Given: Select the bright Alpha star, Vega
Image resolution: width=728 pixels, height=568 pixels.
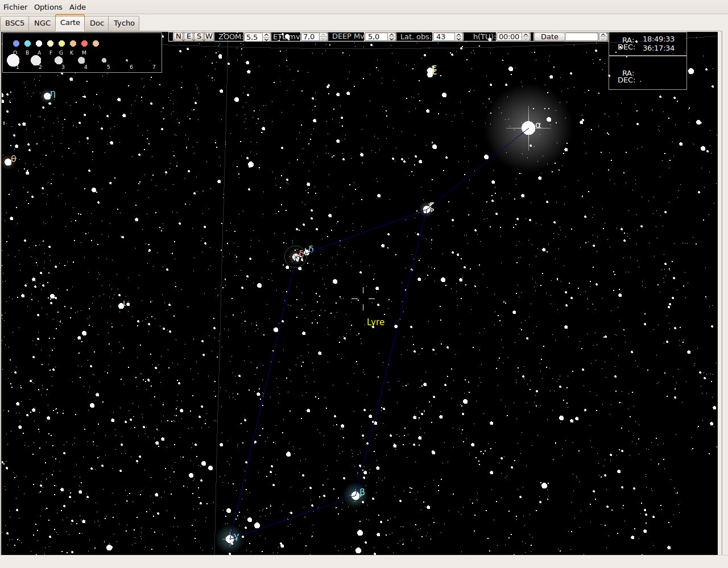Looking at the screenshot, I should tap(528, 128).
